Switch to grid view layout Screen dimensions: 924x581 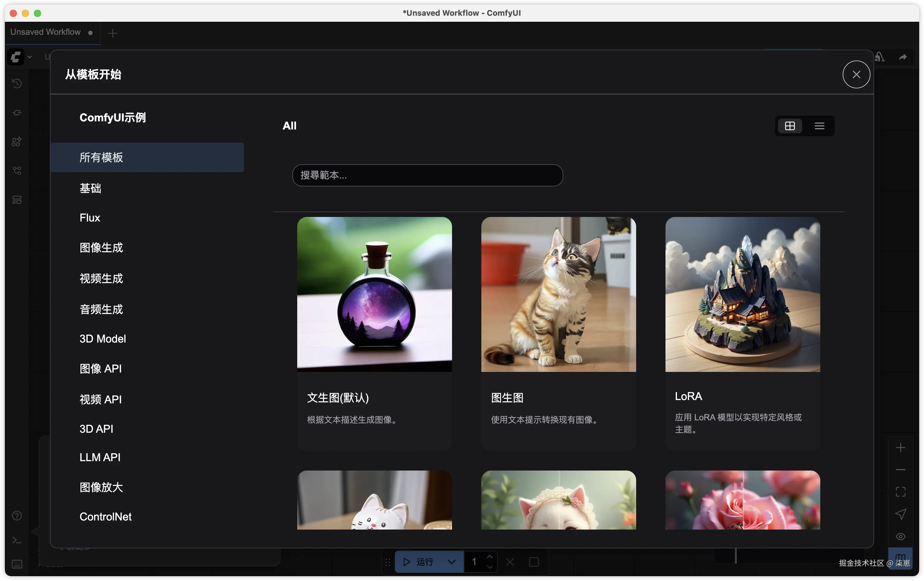pyautogui.click(x=790, y=126)
